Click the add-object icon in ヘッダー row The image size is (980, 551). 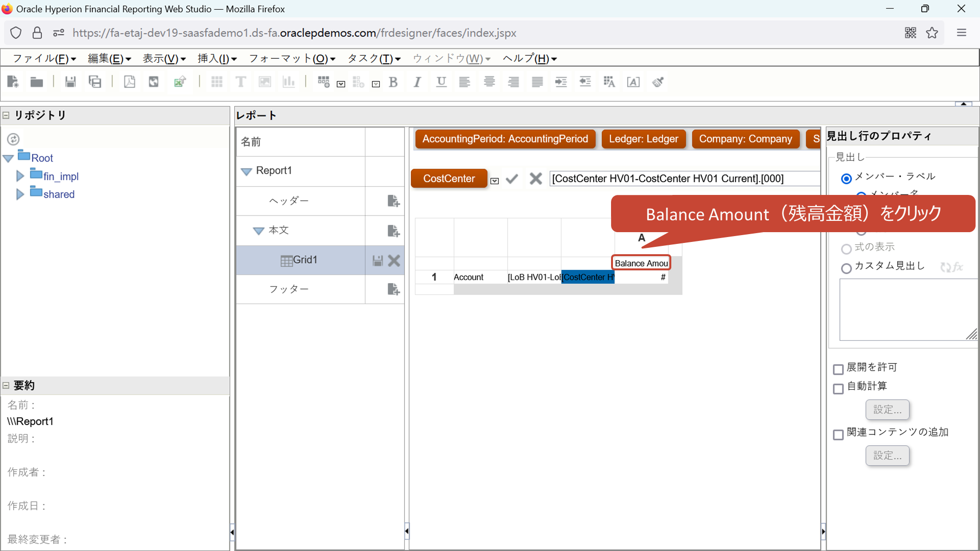393,201
